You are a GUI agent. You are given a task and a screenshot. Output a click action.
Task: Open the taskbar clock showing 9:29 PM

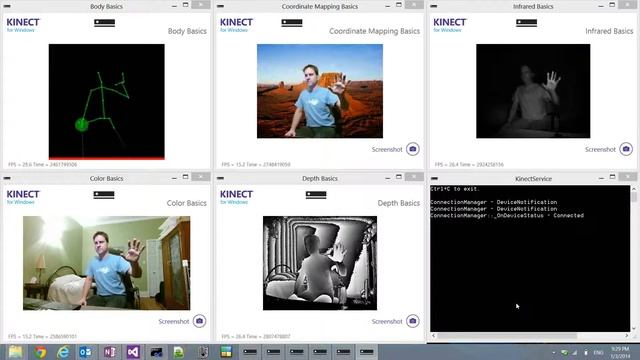tap(620, 352)
